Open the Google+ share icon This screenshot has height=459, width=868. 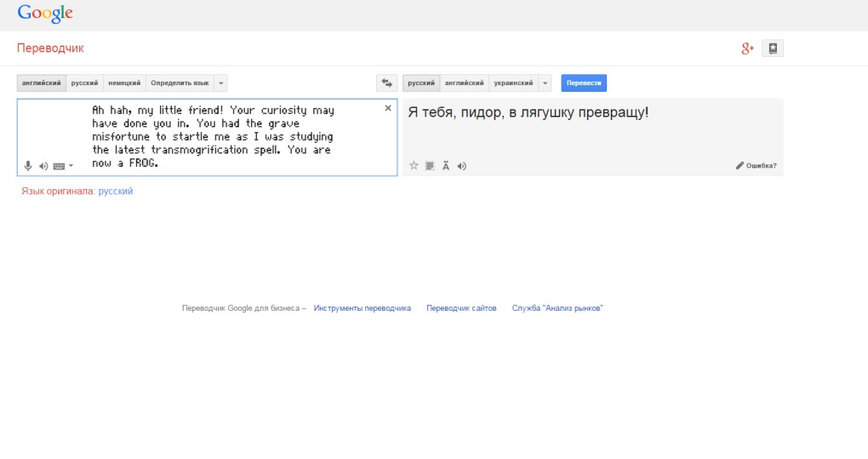[747, 49]
